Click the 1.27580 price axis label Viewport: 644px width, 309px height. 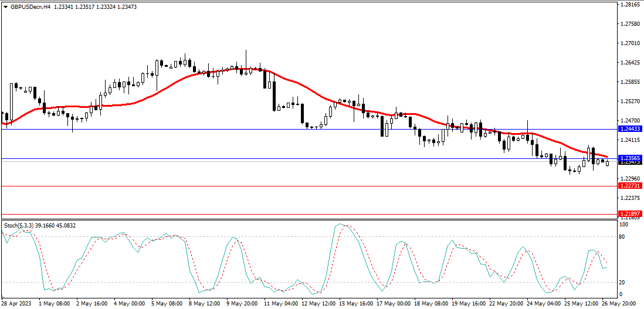[631, 24]
